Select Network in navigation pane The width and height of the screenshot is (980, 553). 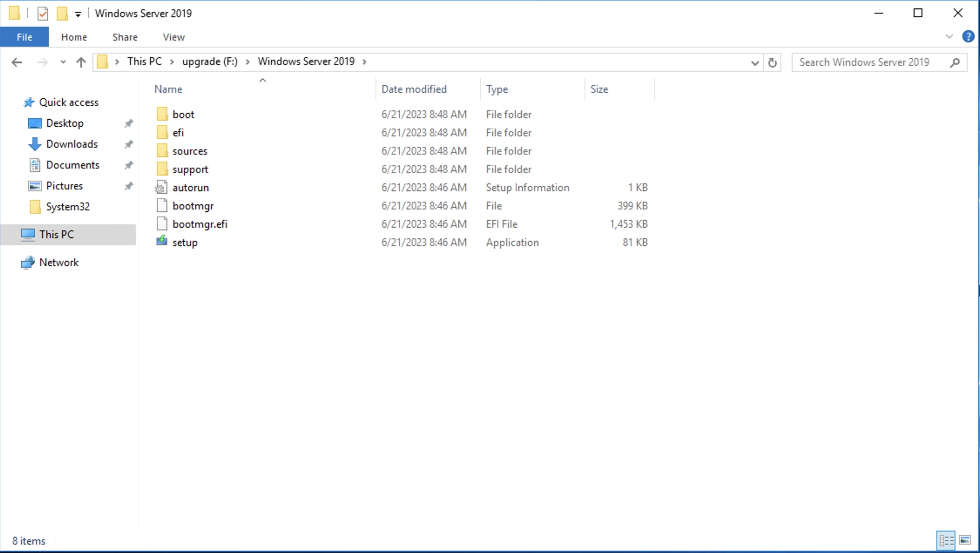(x=59, y=263)
